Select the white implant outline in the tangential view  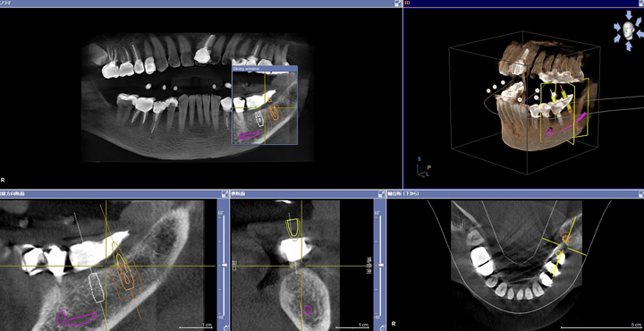click(x=97, y=288)
